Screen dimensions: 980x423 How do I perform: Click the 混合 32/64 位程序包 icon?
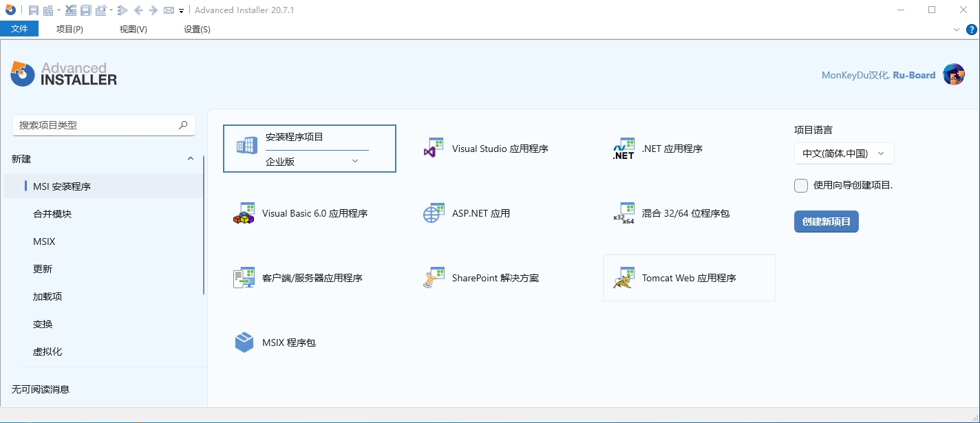point(623,213)
